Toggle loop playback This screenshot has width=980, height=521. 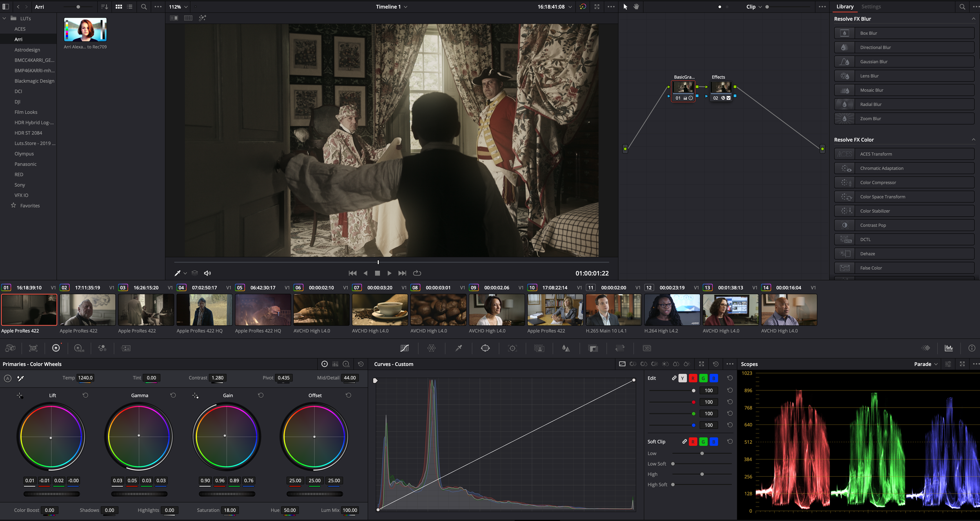(417, 273)
